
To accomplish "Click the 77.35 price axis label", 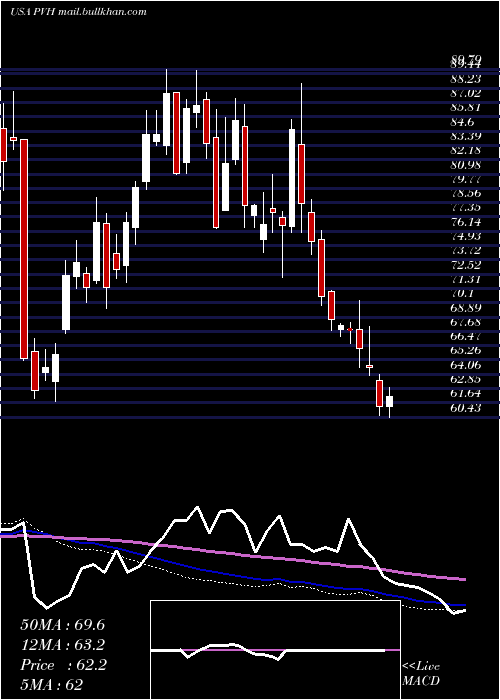I will pyautogui.click(x=466, y=208).
